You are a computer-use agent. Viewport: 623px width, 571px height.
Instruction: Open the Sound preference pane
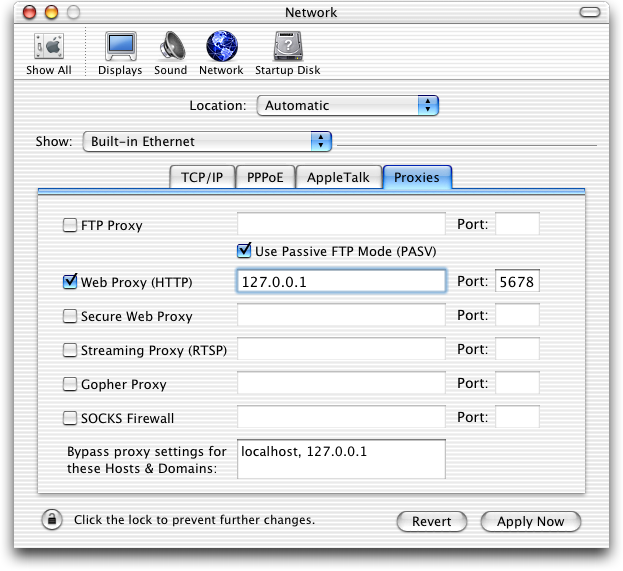[x=171, y=54]
